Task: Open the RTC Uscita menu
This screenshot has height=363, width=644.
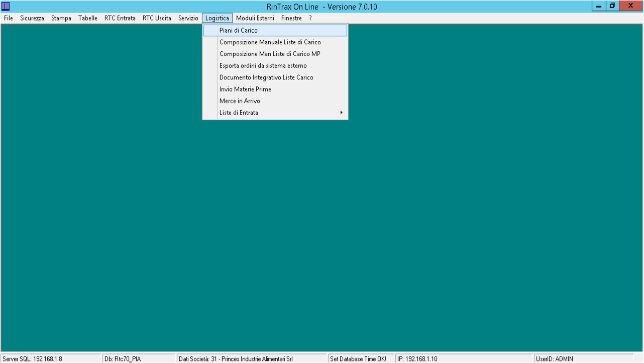Action: click(157, 18)
